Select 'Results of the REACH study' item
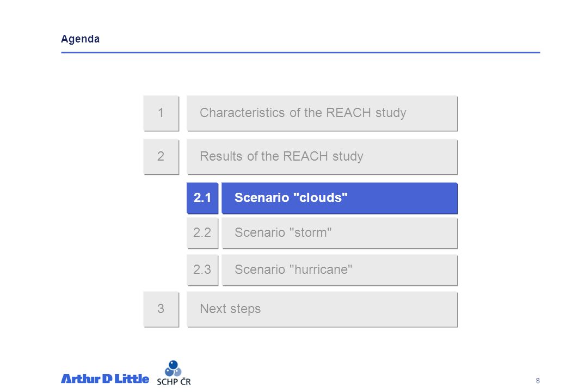The height and width of the screenshot is (392, 566). pyautogui.click(x=322, y=157)
